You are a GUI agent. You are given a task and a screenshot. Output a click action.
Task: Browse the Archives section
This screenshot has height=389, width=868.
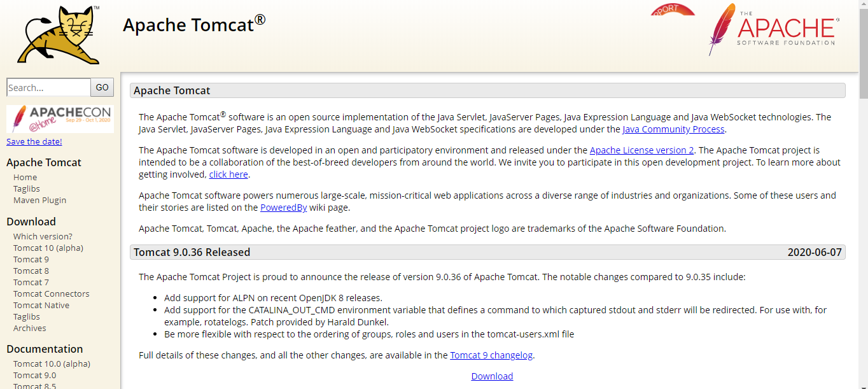pyautogui.click(x=29, y=328)
